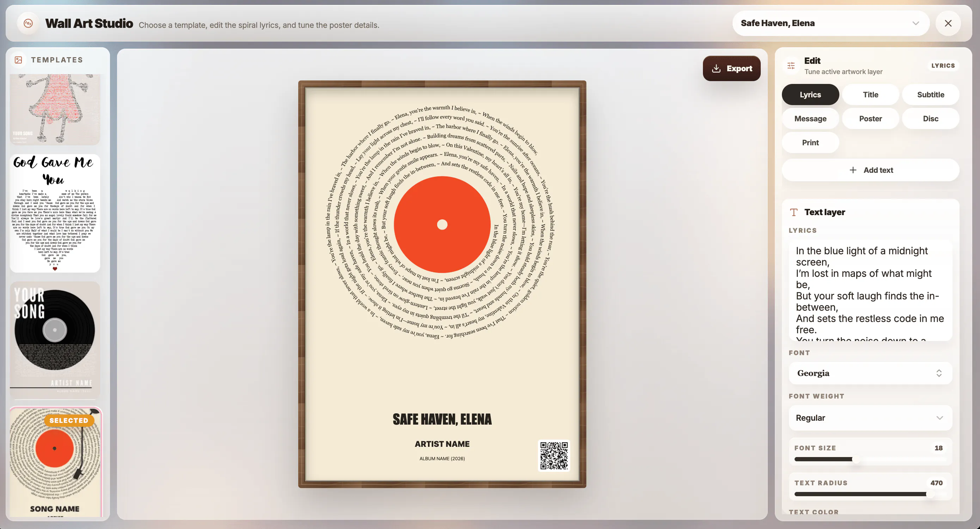Close the Wall Art Studio with the X button

tap(948, 23)
